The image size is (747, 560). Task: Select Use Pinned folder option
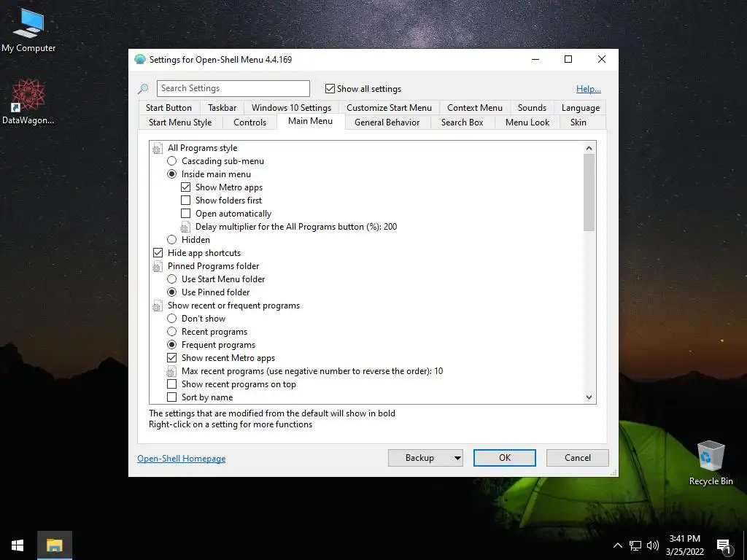click(x=172, y=292)
